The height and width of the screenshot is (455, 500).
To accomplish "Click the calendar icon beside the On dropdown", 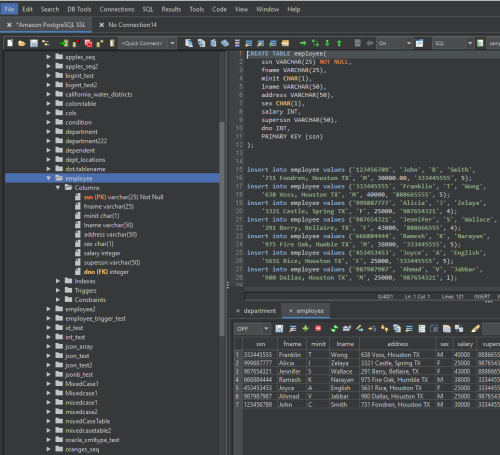I will pos(419,43).
